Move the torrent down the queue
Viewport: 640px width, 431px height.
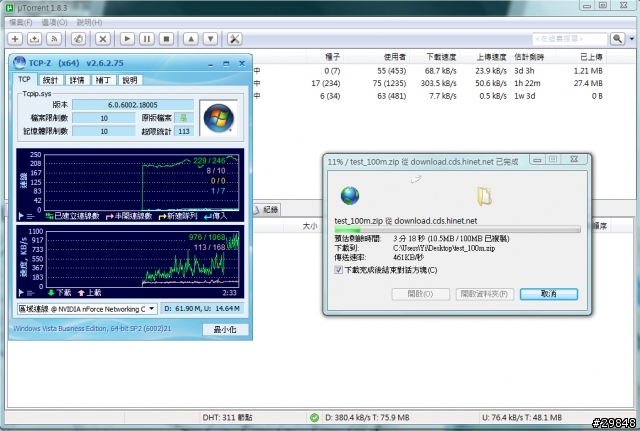click(210, 39)
